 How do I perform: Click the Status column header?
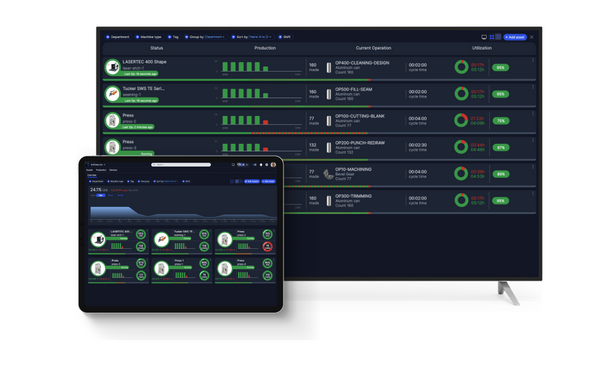coord(157,48)
